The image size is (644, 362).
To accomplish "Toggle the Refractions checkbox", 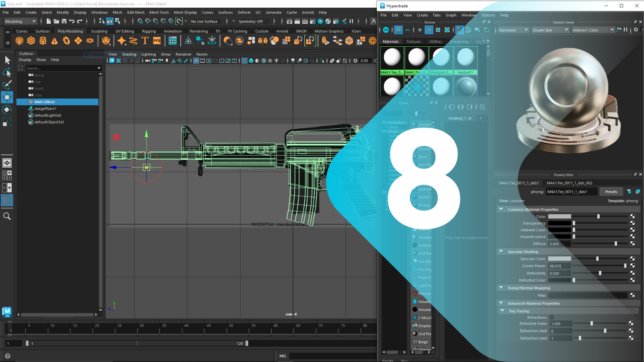I will click(552, 317).
